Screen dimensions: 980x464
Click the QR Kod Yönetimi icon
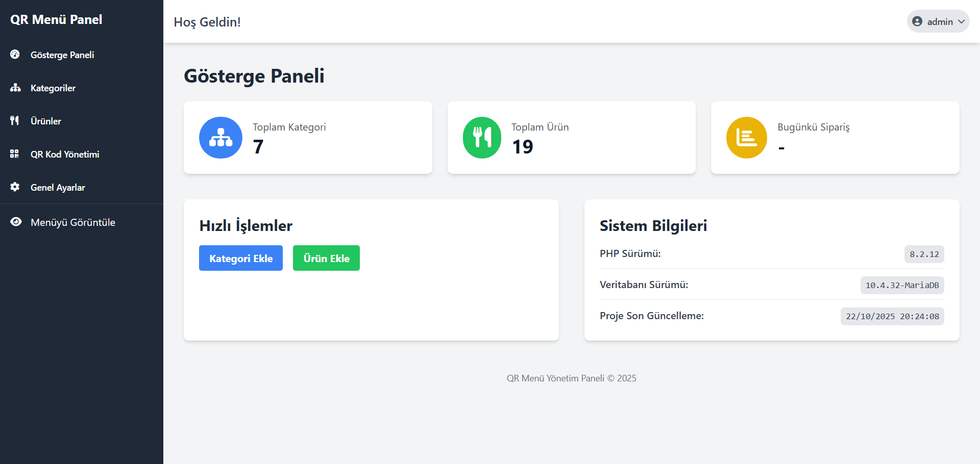pyautogui.click(x=15, y=154)
